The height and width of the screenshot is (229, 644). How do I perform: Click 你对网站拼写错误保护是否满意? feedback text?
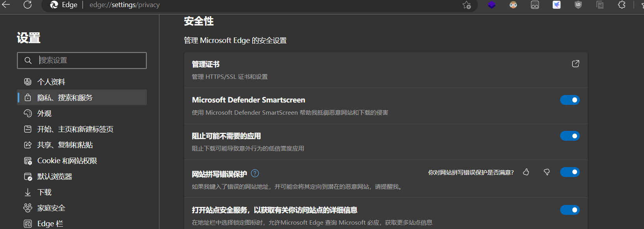pyautogui.click(x=471, y=173)
